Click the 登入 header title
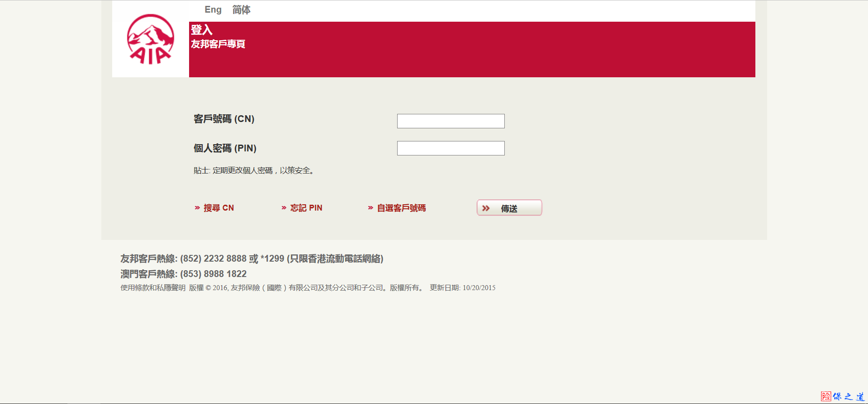 click(x=201, y=30)
